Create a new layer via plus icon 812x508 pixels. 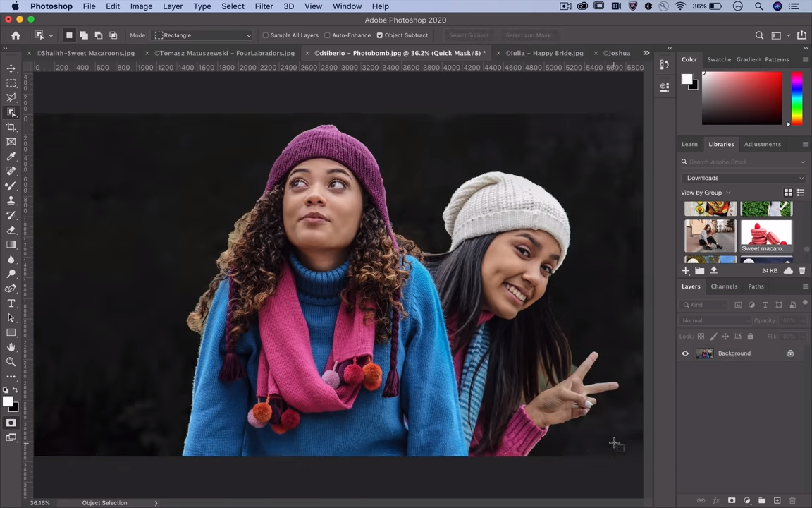[x=777, y=500]
